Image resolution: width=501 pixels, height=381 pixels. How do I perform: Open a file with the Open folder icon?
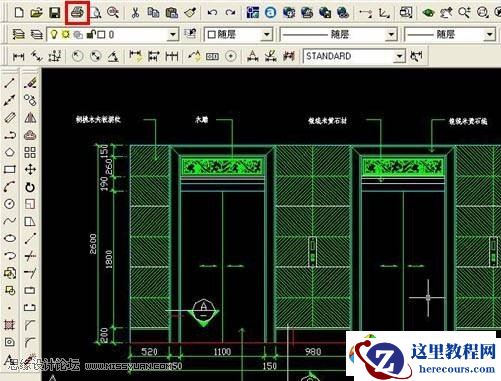(37, 13)
